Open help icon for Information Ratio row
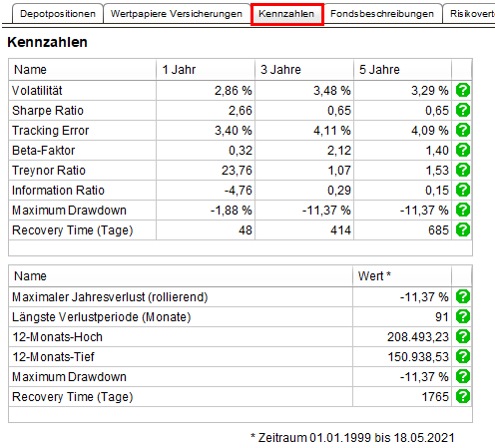 463,190
